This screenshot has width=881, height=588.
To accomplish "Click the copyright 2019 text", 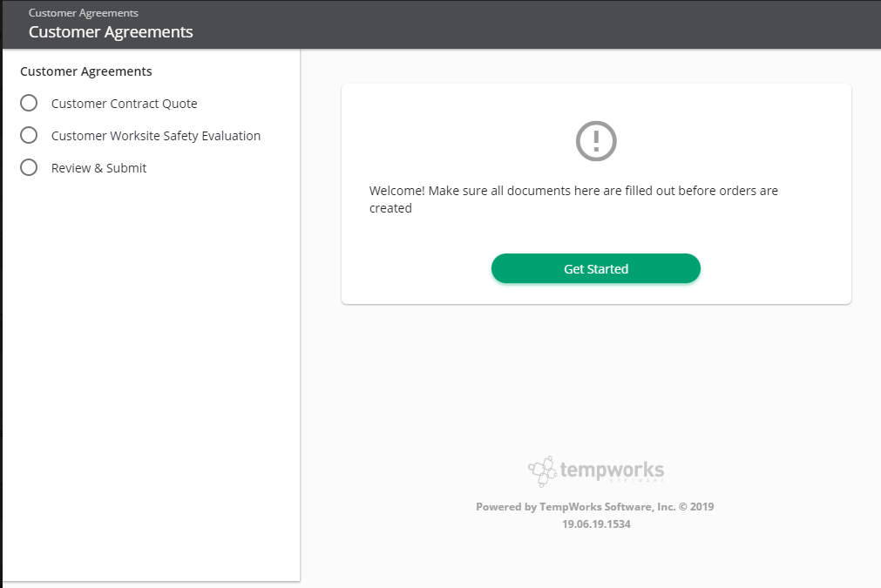I will pos(696,507).
